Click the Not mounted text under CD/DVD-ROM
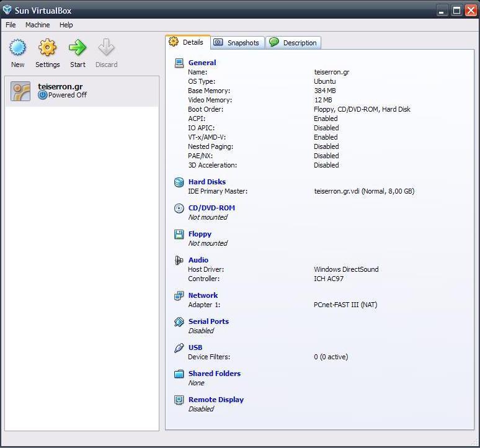The image size is (480, 448). 208,217
